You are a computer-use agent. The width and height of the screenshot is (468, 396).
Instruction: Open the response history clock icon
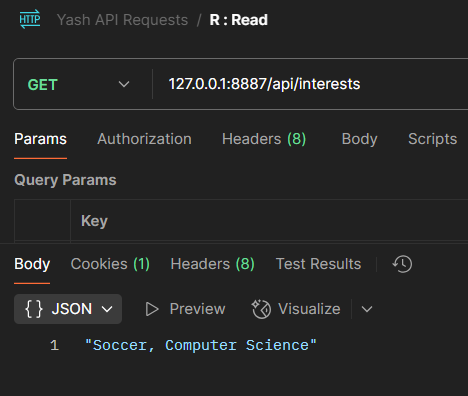(402, 264)
